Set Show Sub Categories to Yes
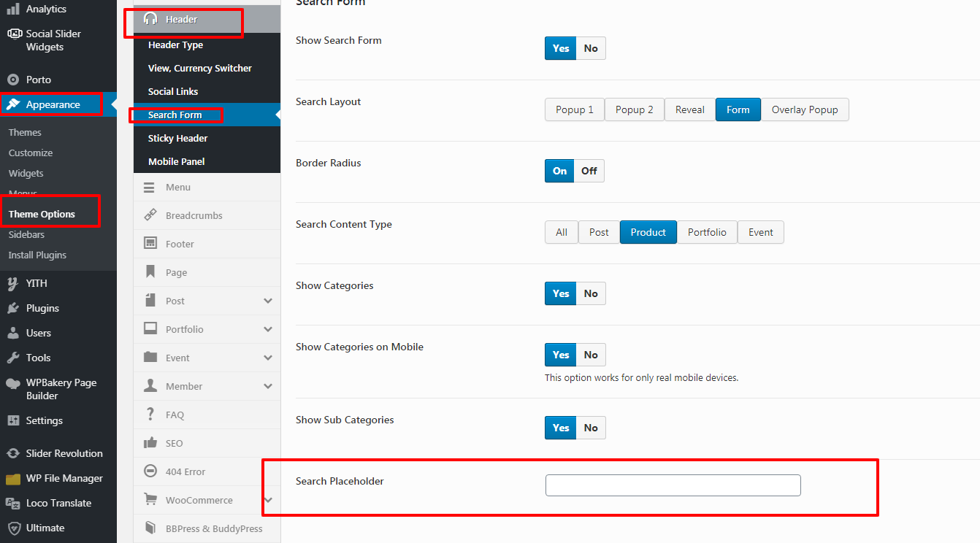Image resolution: width=980 pixels, height=543 pixels. click(x=561, y=428)
